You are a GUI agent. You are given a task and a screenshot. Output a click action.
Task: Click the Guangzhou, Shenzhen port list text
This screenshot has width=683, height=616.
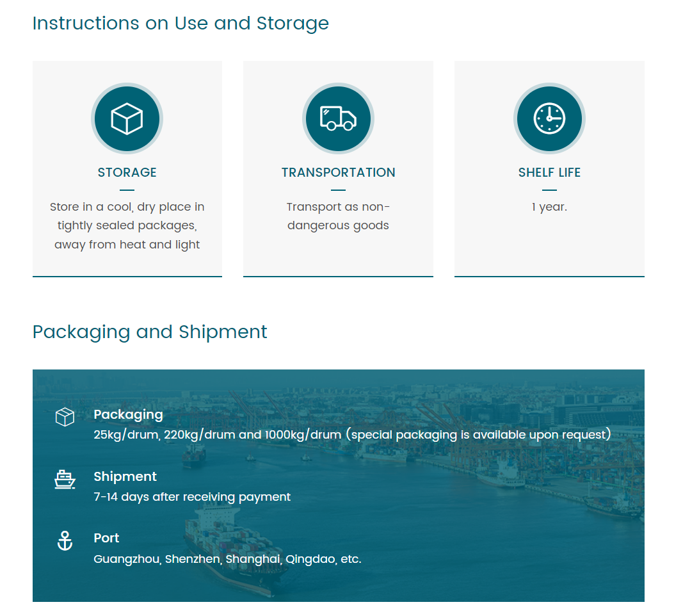click(227, 559)
